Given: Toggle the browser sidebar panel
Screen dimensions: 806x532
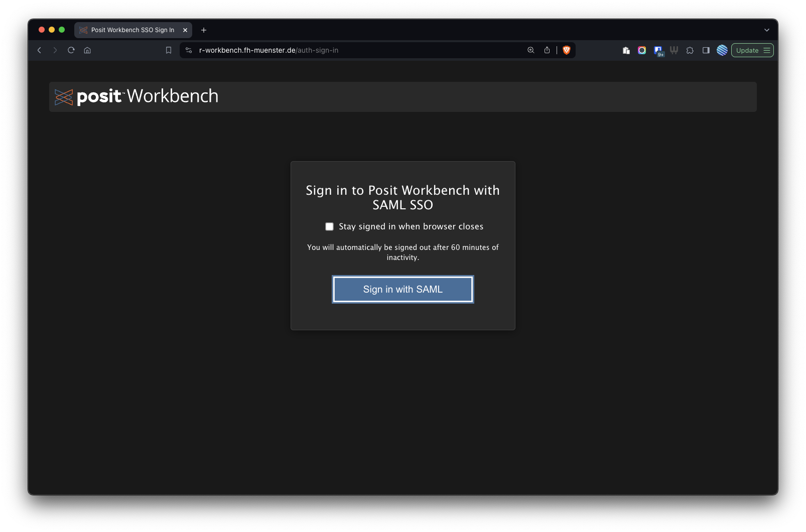Looking at the screenshot, I should pyautogui.click(x=706, y=50).
